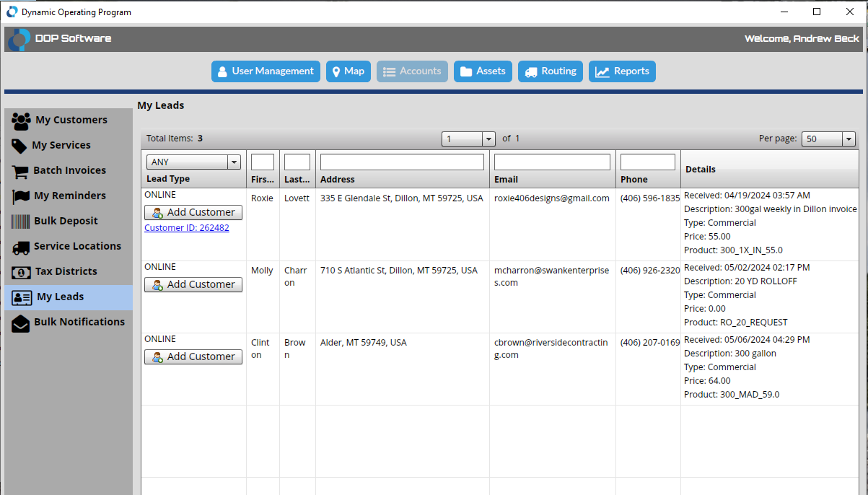Open Batch Invoices from the sidebar
Screen dimensions: 868x495
(x=69, y=171)
